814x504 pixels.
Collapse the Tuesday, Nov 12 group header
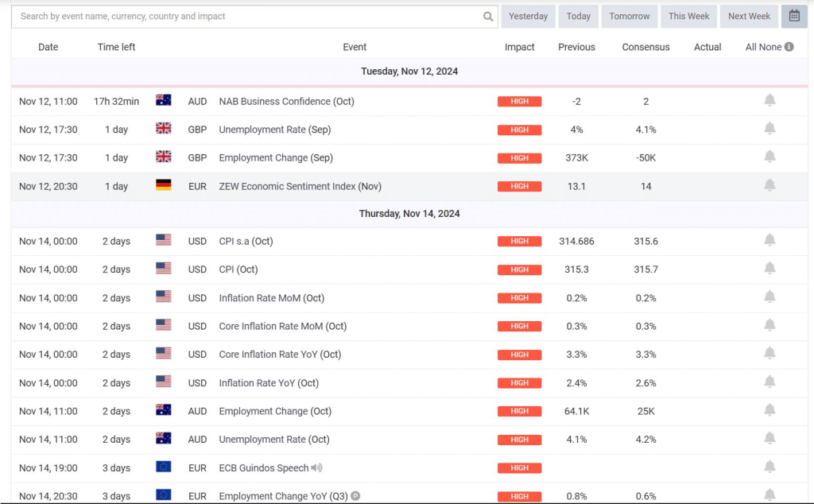(x=409, y=71)
